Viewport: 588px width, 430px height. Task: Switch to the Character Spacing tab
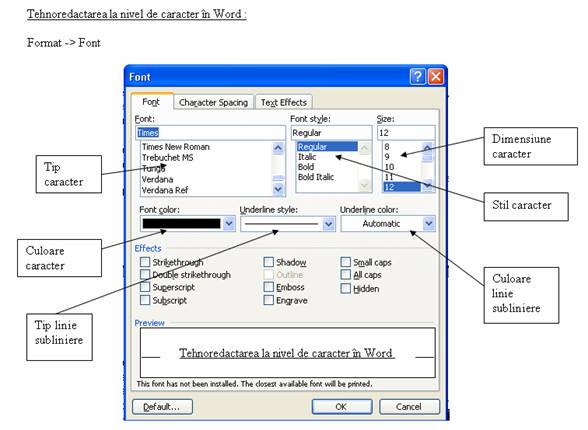click(213, 102)
